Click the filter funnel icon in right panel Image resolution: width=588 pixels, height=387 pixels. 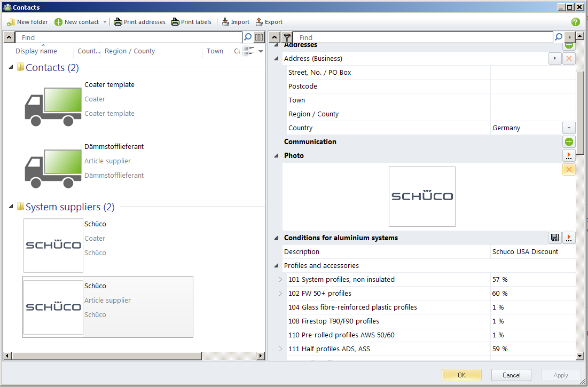(287, 37)
